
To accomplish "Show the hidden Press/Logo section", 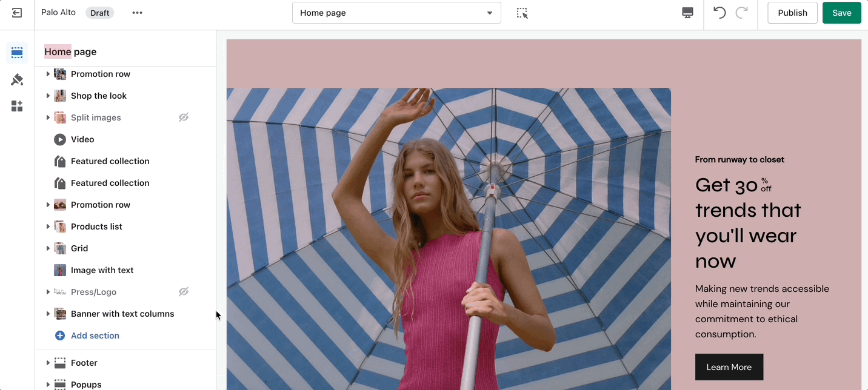I will (x=184, y=292).
